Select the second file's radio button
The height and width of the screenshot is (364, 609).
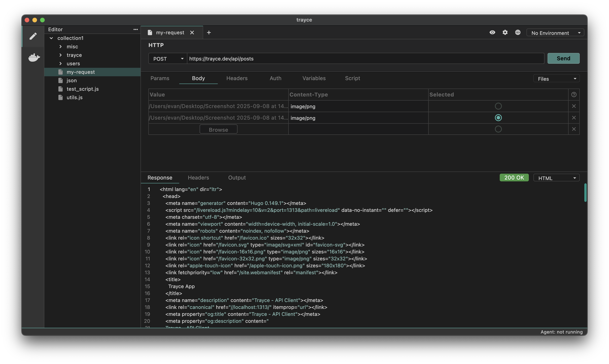tap(498, 118)
